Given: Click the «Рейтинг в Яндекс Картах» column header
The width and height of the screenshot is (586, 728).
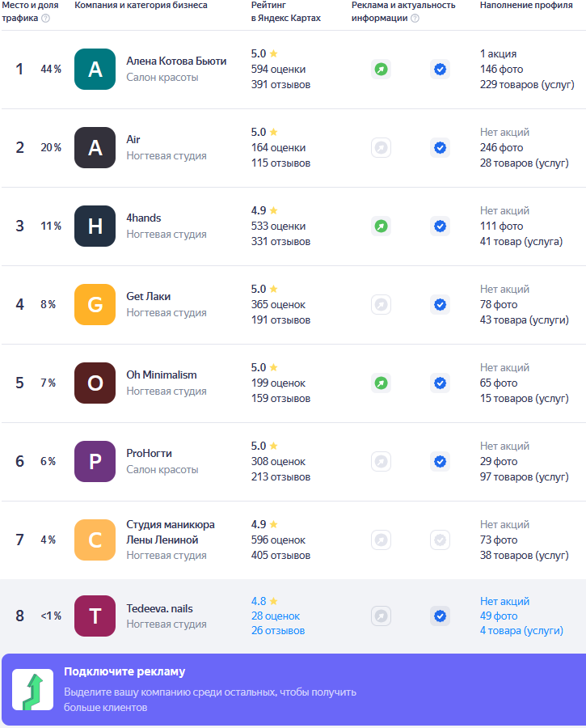Looking at the screenshot, I should (285, 11).
